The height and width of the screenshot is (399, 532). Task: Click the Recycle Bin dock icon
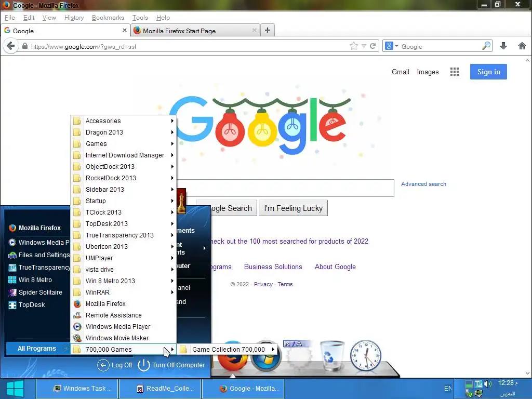(x=332, y=356)
